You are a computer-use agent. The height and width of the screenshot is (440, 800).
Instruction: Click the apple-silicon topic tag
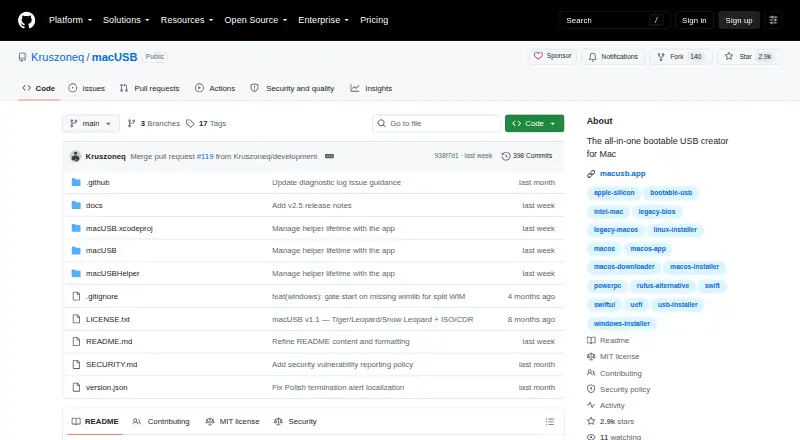coord(614,193)
